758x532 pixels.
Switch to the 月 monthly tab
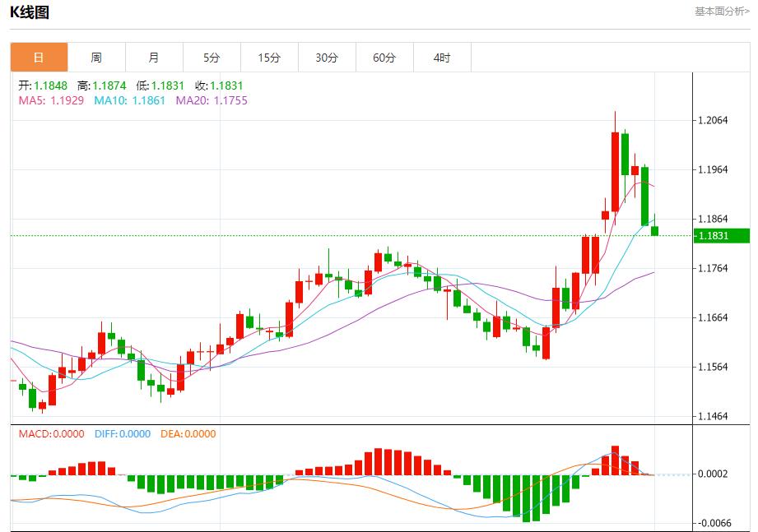[x=154, y=58]
